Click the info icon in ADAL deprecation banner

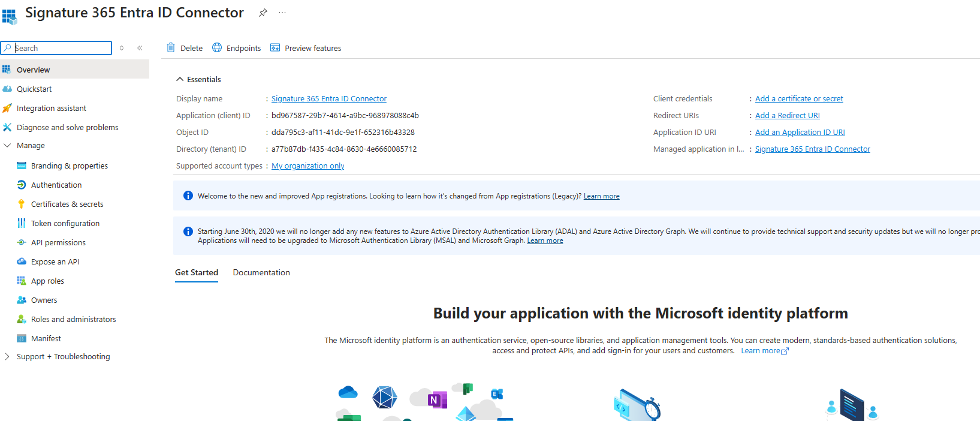coord(188,231)
